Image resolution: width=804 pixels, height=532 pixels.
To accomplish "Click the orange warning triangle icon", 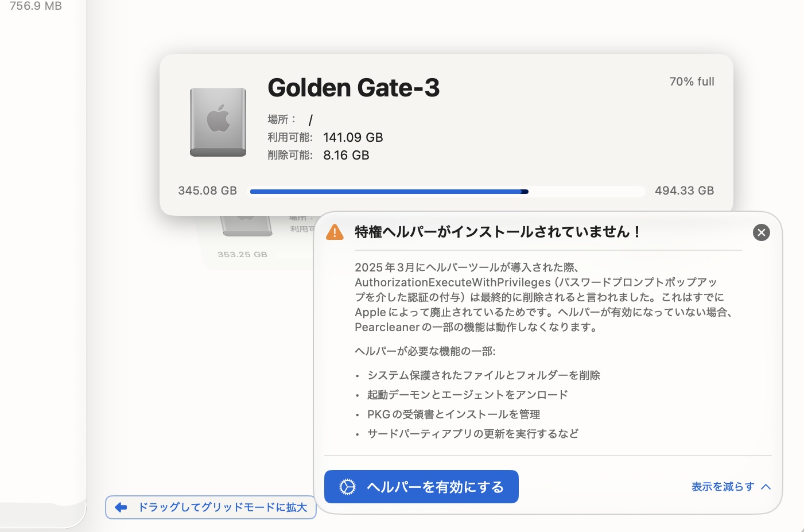I will [335, 232].
